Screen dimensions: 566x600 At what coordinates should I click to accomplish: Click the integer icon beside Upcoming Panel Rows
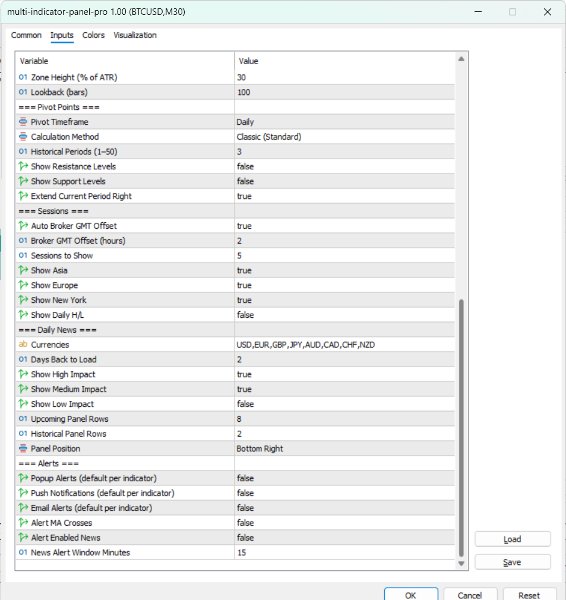pos(23,419)
